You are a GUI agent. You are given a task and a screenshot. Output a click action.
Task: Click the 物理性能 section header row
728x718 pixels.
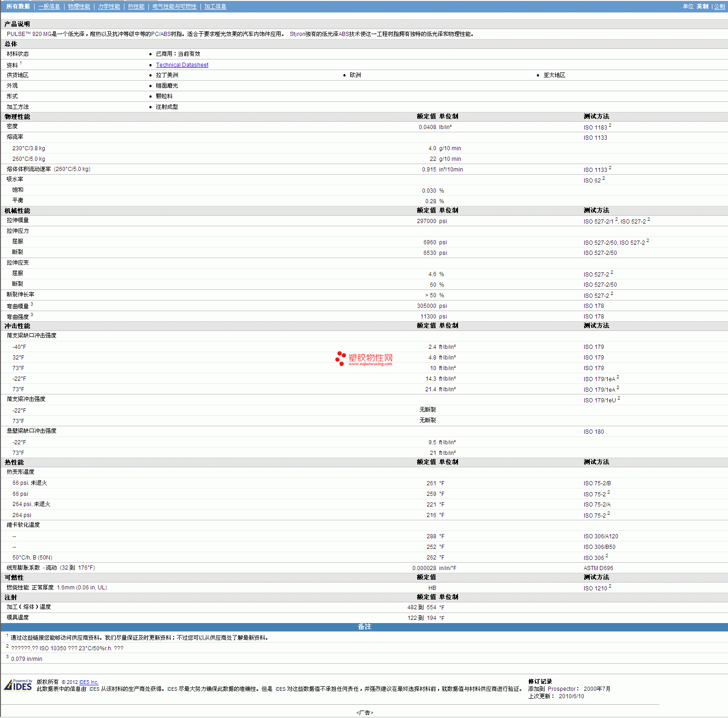(18, 117)
